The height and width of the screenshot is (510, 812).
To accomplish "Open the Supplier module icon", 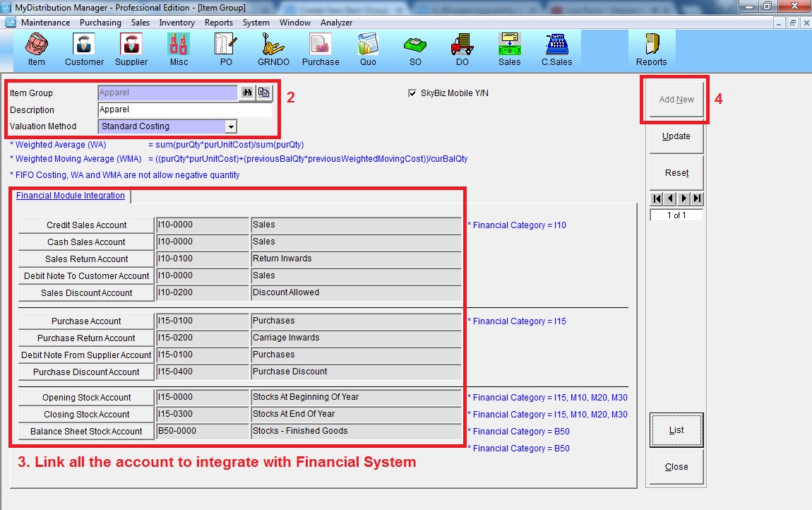I will 131,49.
